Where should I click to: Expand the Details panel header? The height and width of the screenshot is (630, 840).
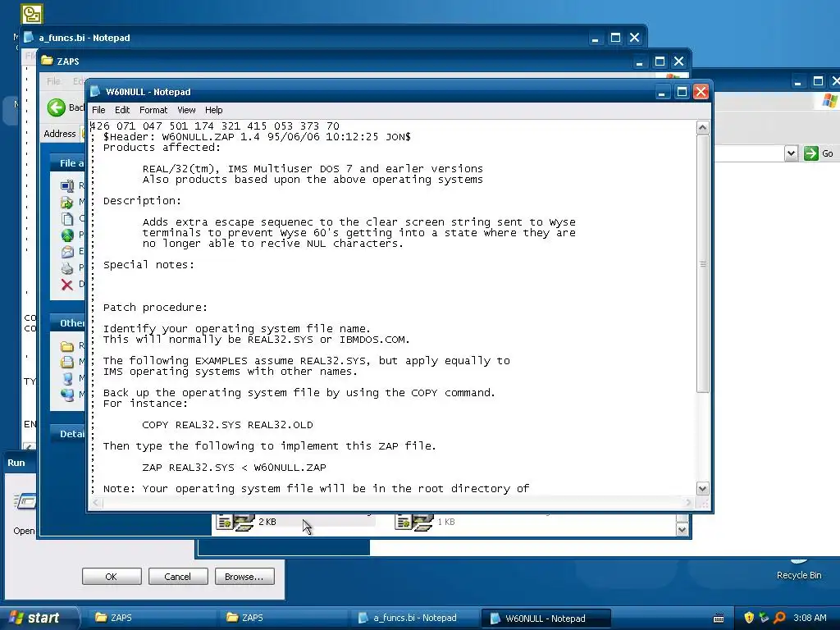pos(67,434)
